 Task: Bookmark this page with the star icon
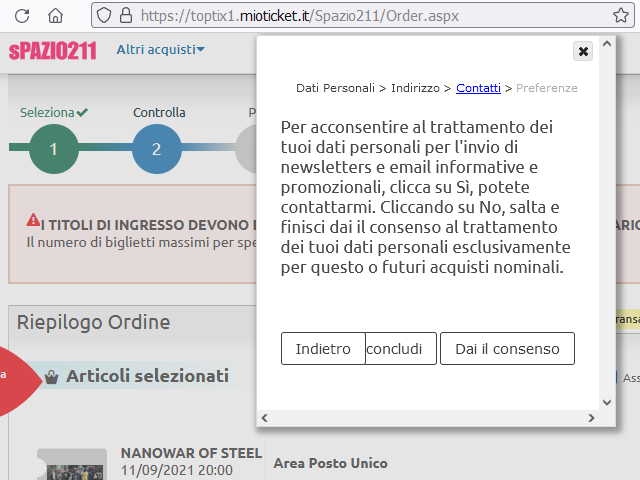pos(621,16)
